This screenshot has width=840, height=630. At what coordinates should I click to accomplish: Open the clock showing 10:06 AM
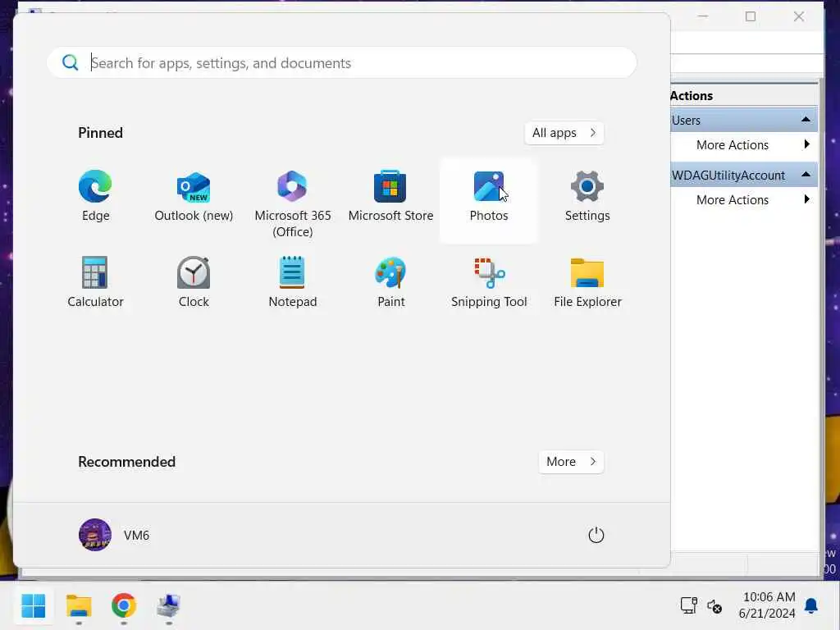pyautogui.click(x=767, y=605)
